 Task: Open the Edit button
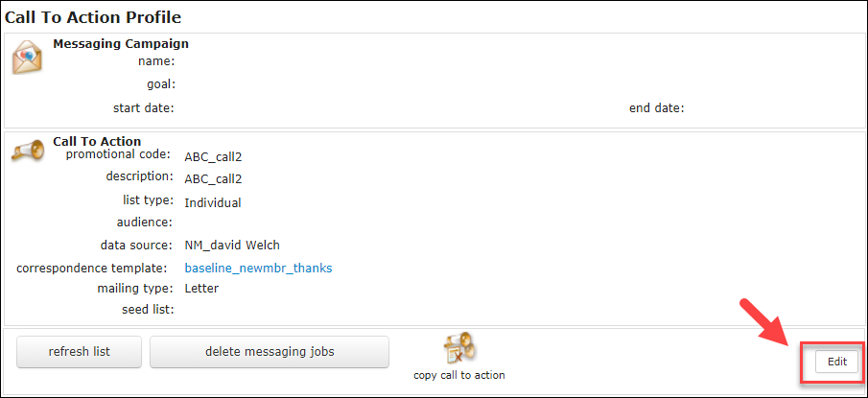click(837, 362)
